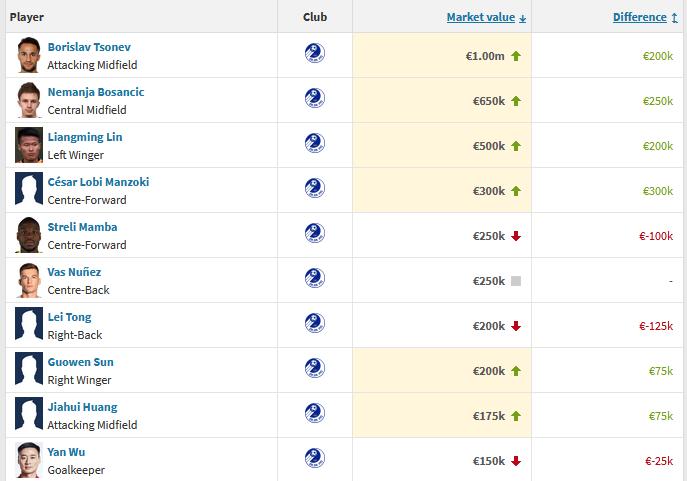This screenshot has height=481, width=687.
Task: Open Jiahui Huang player link
Action: click(82, 407)
